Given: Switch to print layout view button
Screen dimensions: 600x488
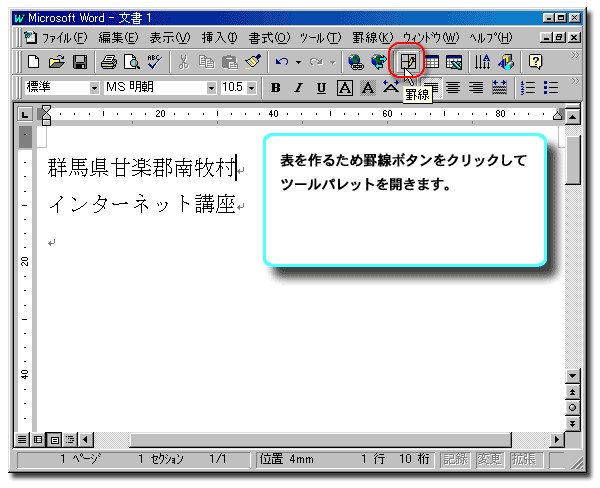Looking at the screenshot, I should tap(54, 440).
